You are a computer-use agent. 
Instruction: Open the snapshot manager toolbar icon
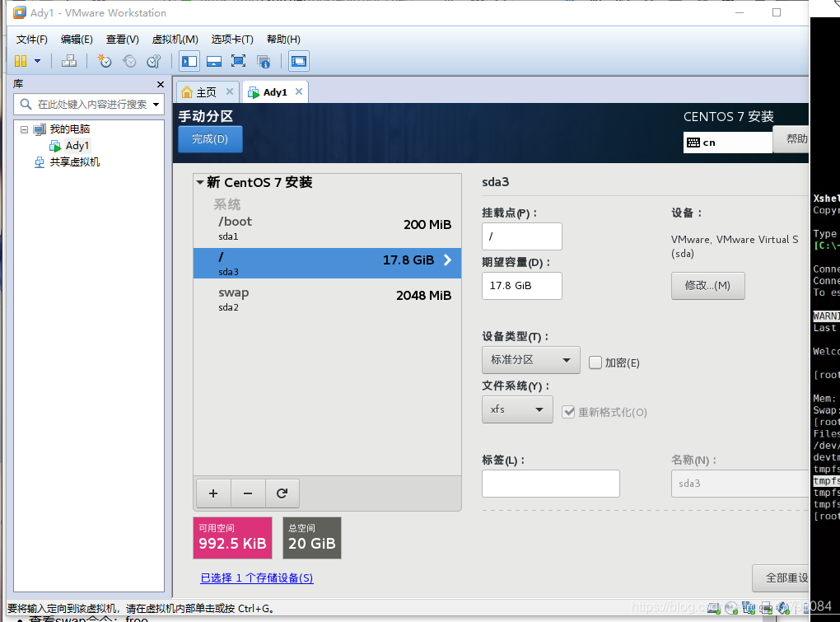[x=154, y=61]
